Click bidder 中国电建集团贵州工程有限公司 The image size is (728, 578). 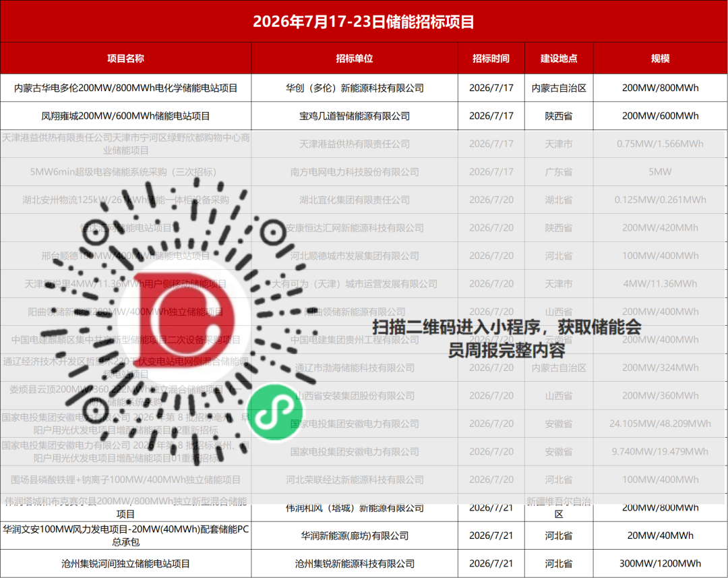click(x=355, y=340)
